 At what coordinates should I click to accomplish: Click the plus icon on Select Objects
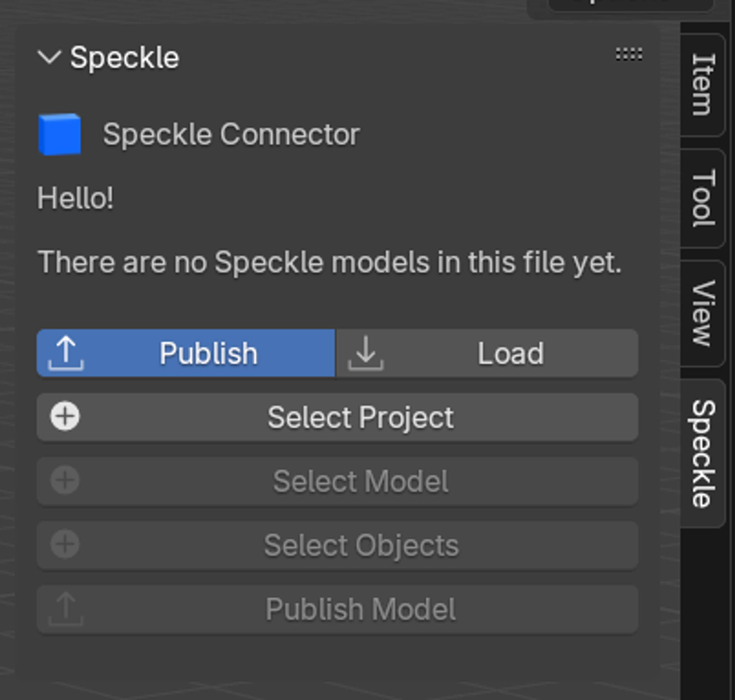coord(65,544)
